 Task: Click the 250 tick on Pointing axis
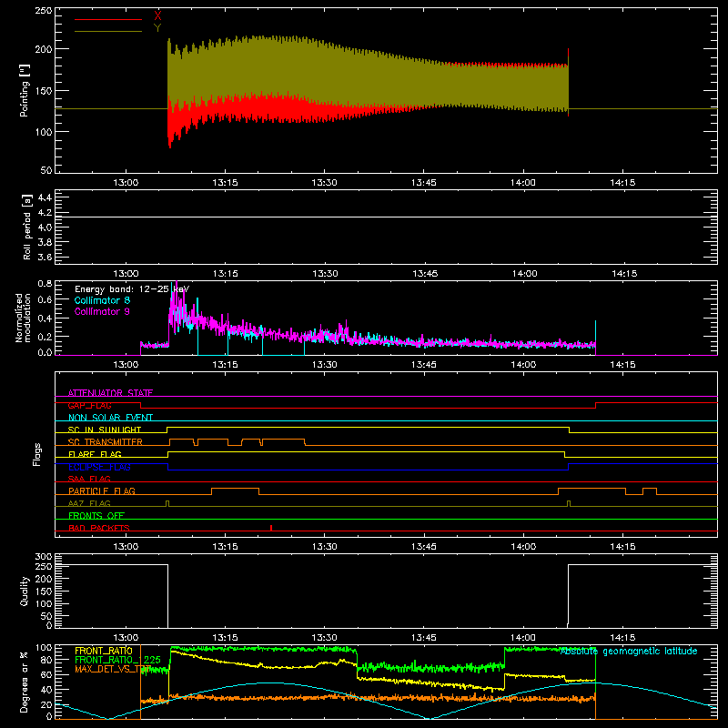[x=44, y=10]
